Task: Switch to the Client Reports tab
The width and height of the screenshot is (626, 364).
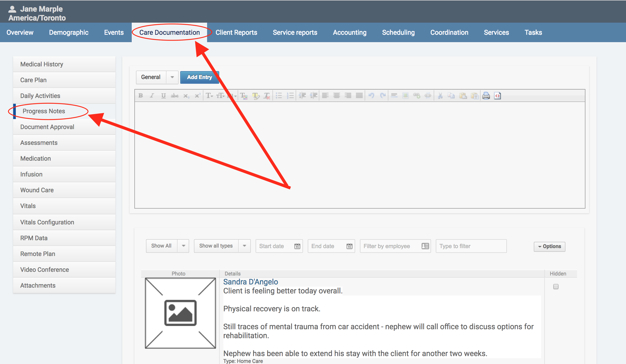Action: point(236,32)
